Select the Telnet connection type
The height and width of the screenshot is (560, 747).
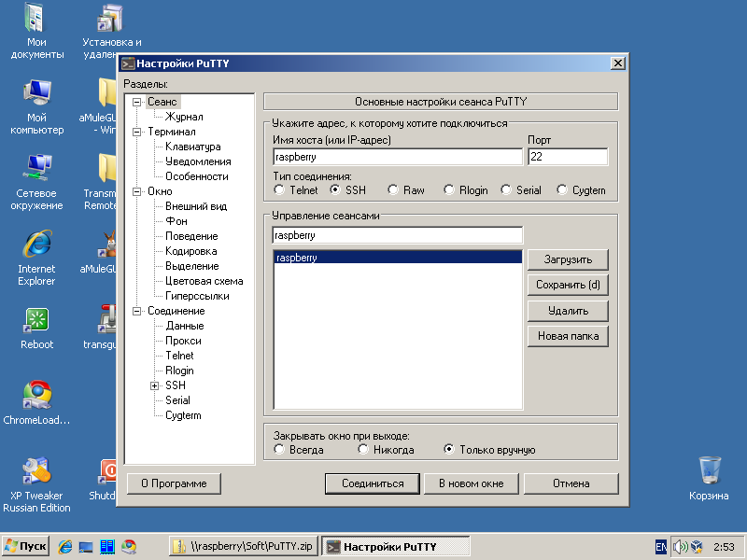coord(279,189)
